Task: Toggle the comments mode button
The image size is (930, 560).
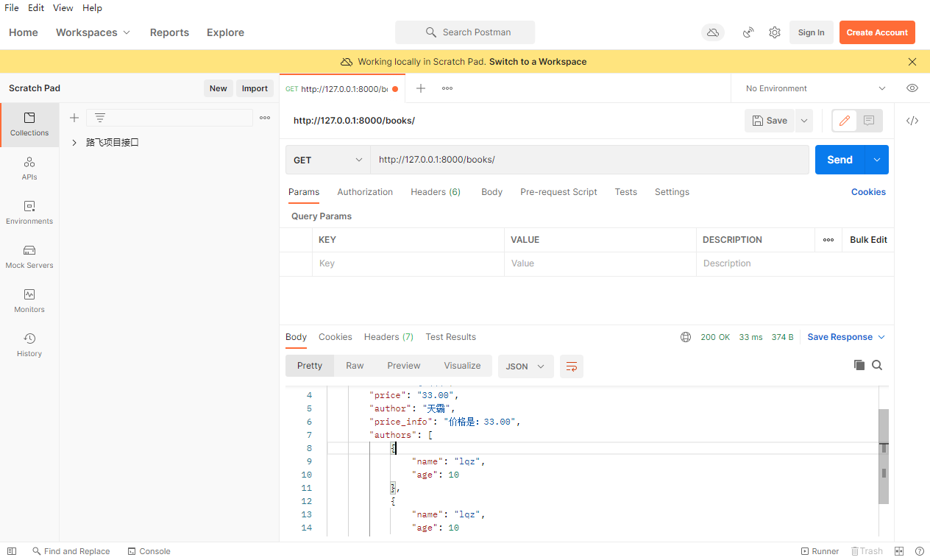Action: click(869, 121)
